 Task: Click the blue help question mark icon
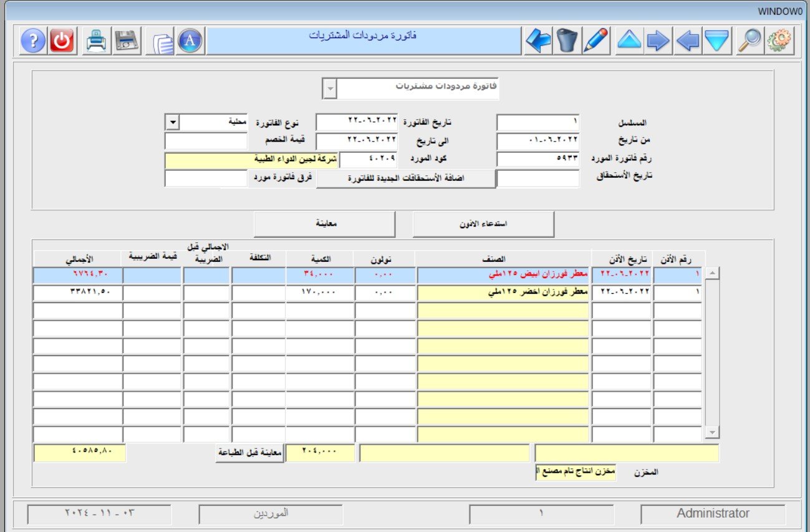coord(33,41)
